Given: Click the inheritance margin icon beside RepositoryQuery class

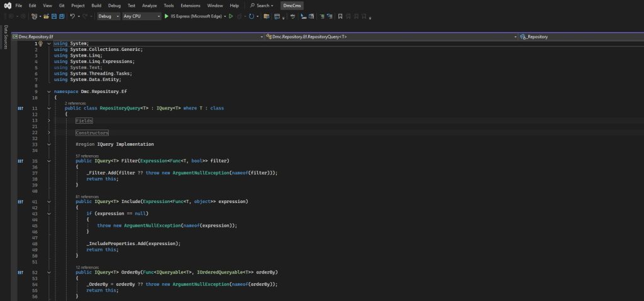Looking at the screenshot, I should 20,109.
